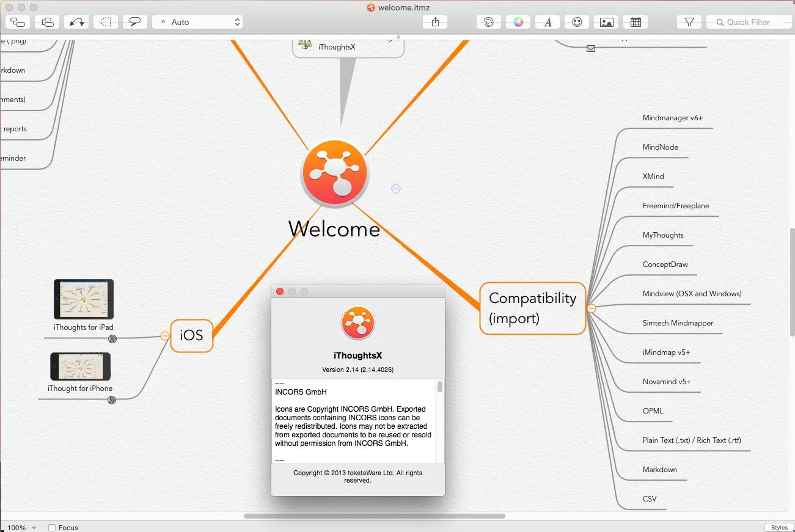Click the toketaWare copyright notice
The width and height of the screenshot is (795, 532).
tap(358, 476)
